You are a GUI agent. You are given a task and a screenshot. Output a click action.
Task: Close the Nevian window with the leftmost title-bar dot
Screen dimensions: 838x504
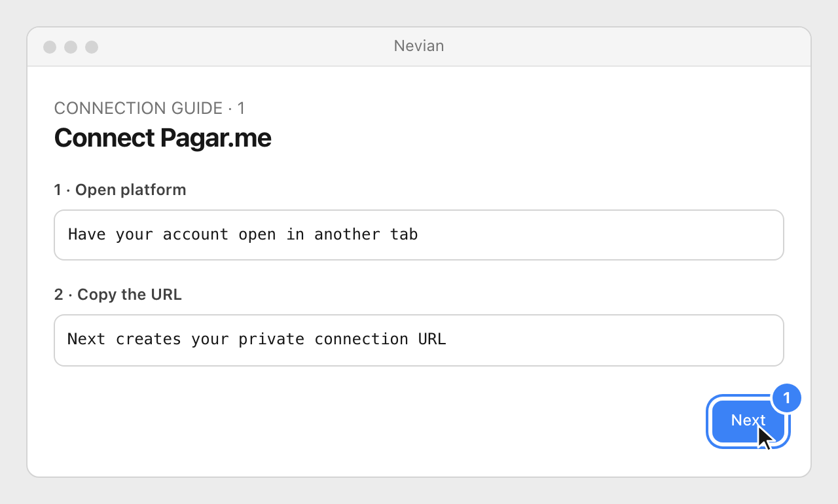[50, 47]
